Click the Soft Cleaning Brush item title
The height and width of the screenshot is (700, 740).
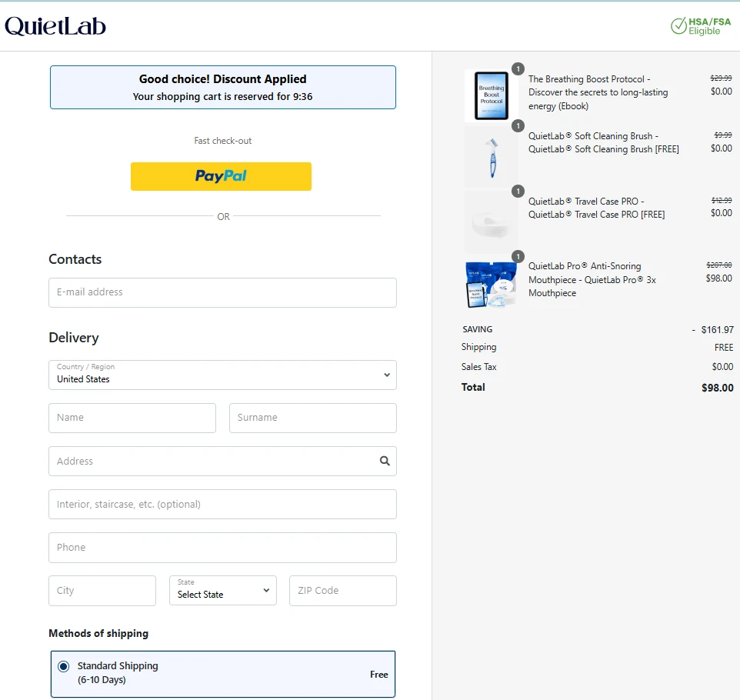click(x=604, y=142)
